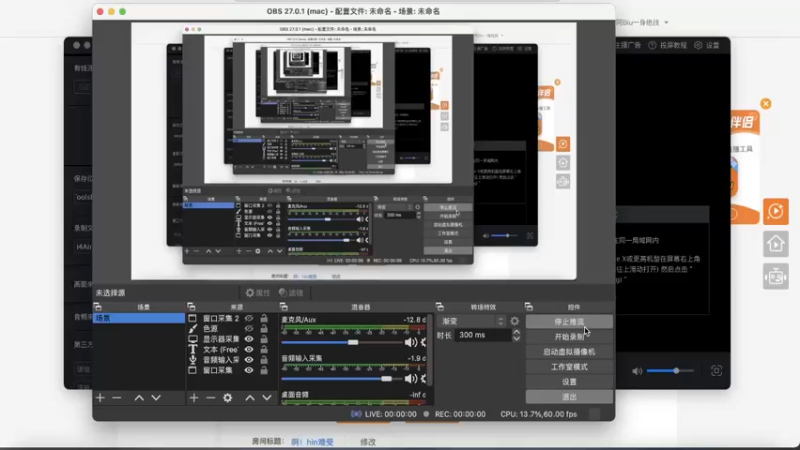800x450 pixels.
Task: Open 设置 settings button in controls panel
Action: [x=569, y=382]
